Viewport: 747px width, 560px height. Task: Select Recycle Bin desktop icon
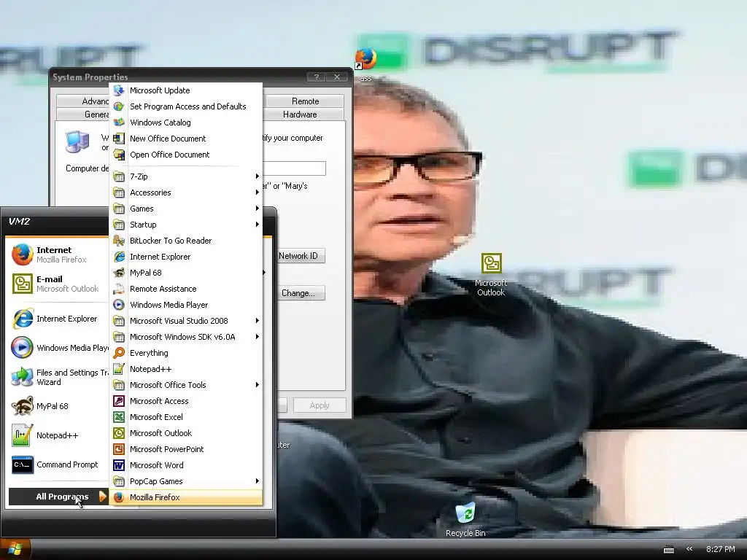(465, 519)
